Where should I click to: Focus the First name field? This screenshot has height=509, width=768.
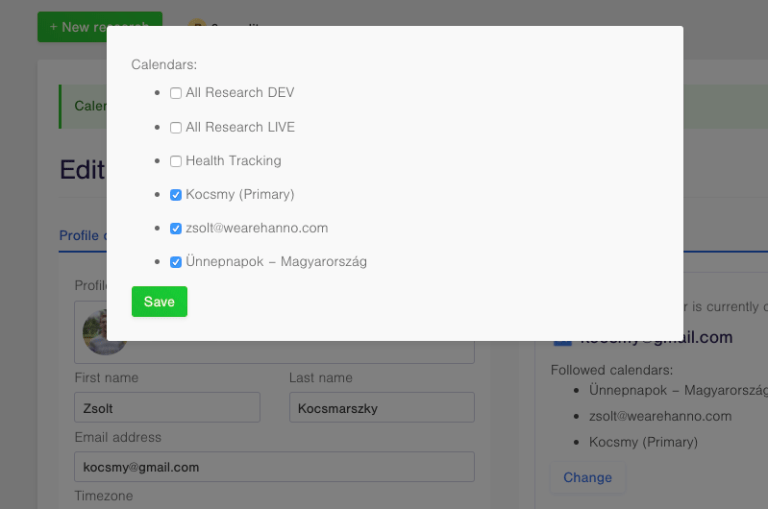coord(167,408)
